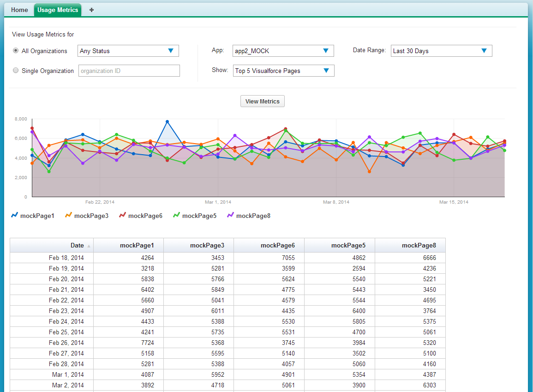Sort by the Date column header
This screenshot has width=533, height=392.
click(52, 246)
